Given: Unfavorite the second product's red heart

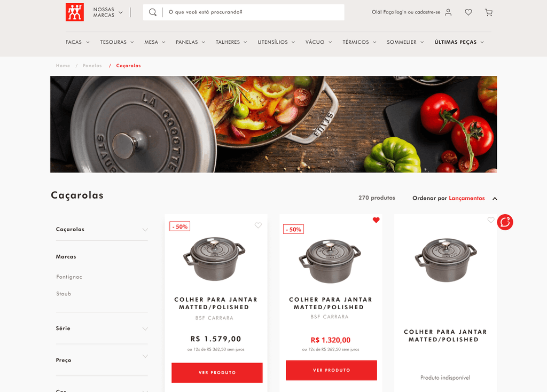Looking at the screenshot, I should (376, 220).
